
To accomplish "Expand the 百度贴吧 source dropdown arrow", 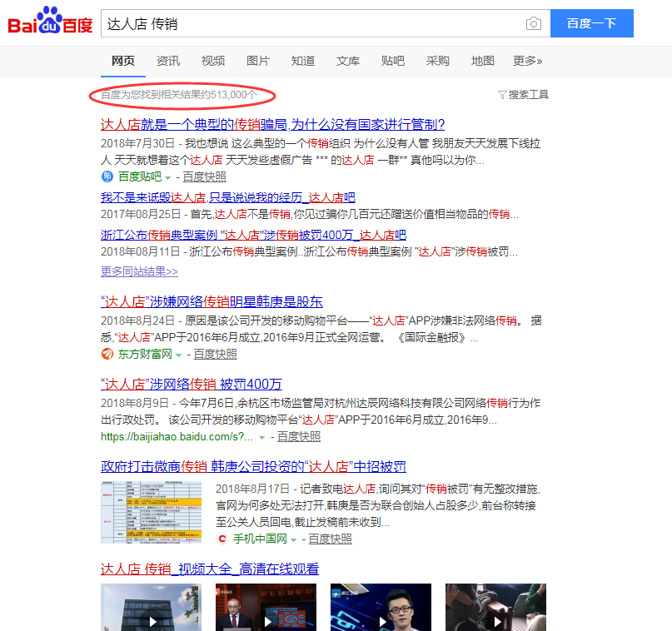I will pyautogui.click(x=167, y=178).
